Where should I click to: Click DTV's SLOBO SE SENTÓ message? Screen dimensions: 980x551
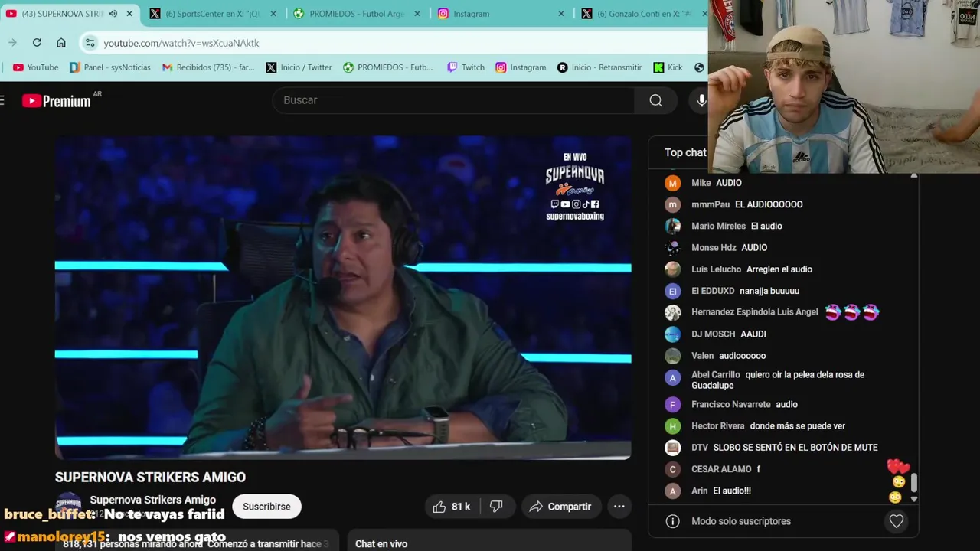pos(795,447)
